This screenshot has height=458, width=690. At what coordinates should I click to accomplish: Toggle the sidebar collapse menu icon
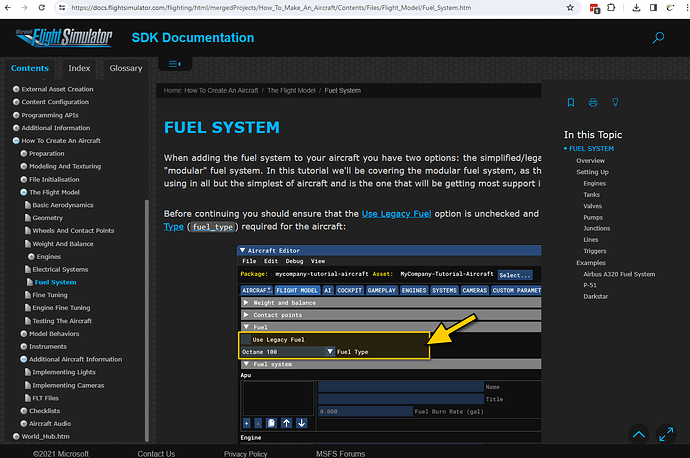(175, 64)
